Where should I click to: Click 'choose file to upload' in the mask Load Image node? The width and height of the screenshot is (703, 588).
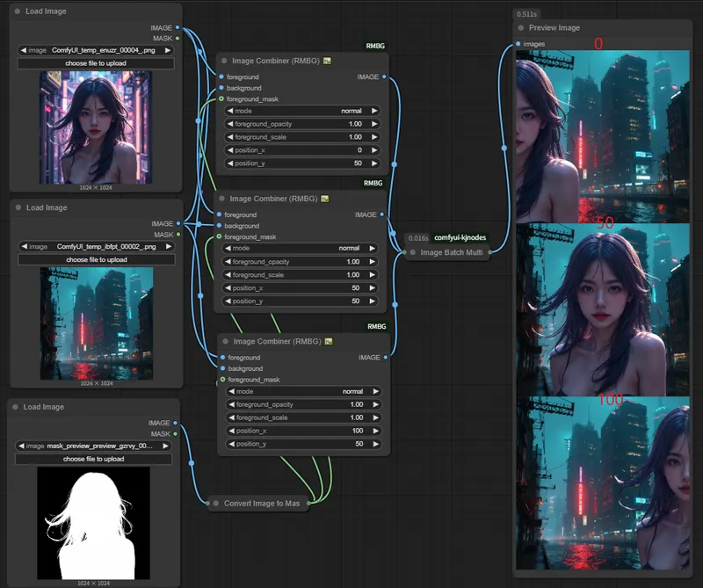tap(93, 459)
